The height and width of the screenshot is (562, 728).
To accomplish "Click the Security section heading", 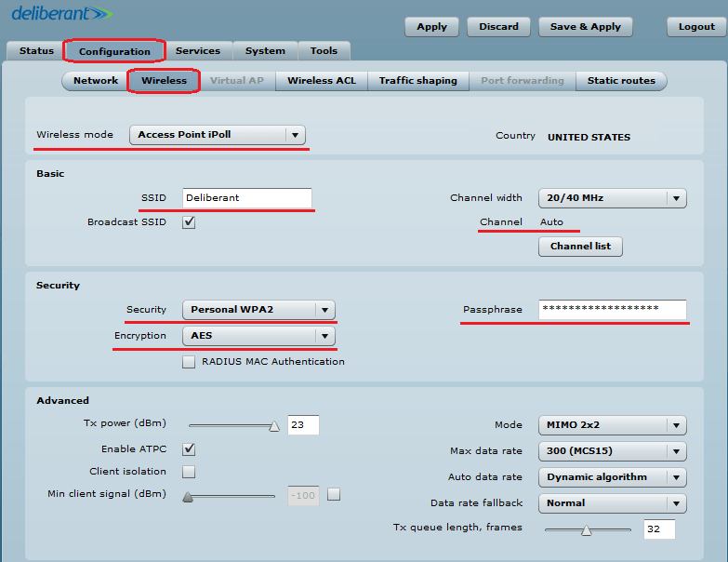I will click(58, 285).
